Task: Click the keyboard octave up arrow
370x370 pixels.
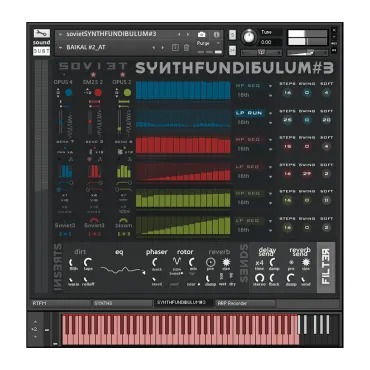Action: pyautogui.click(x=35, y=322)
